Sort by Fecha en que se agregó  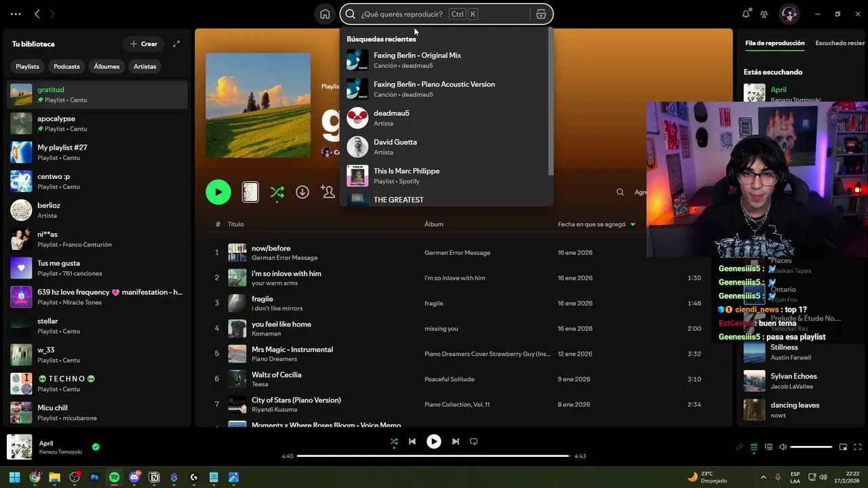point(597,224)
